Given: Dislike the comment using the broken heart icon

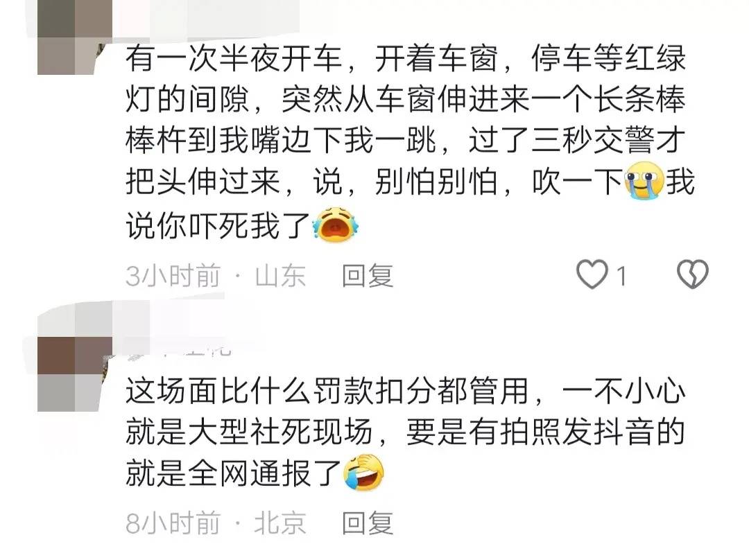Looking at the screenshot, I should click(693, 274).
